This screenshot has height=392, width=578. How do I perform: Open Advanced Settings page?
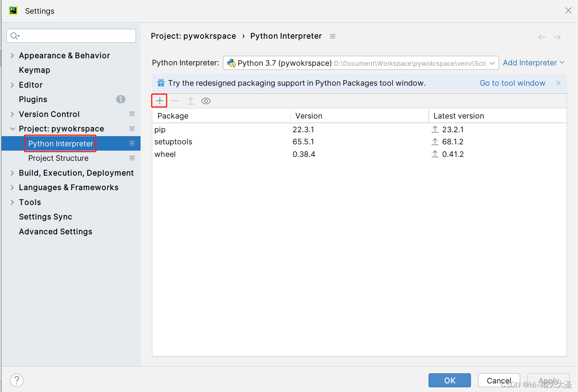coord(56,232)
